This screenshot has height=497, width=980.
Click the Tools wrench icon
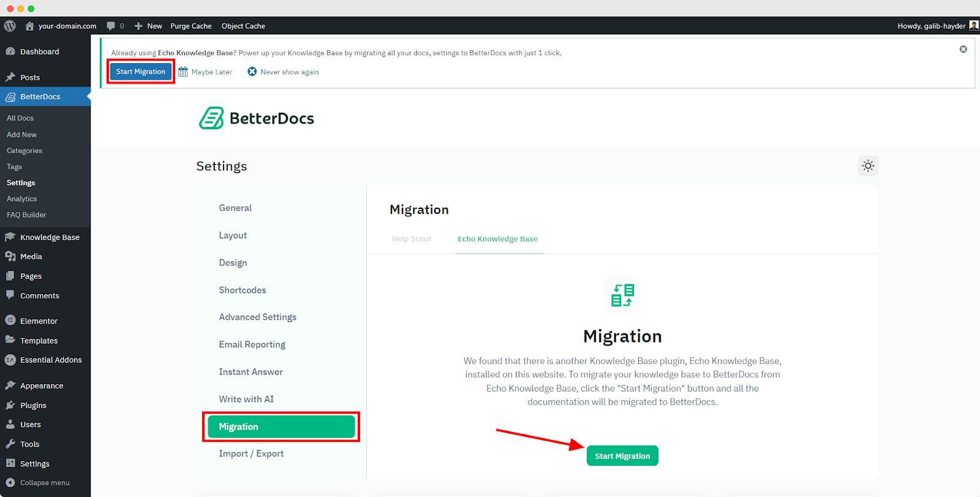pos(10,444)
